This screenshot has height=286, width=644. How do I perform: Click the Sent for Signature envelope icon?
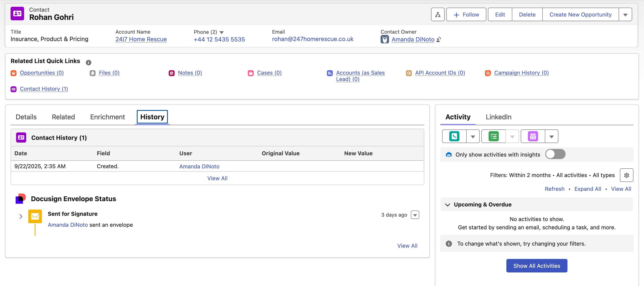[35, 216]
